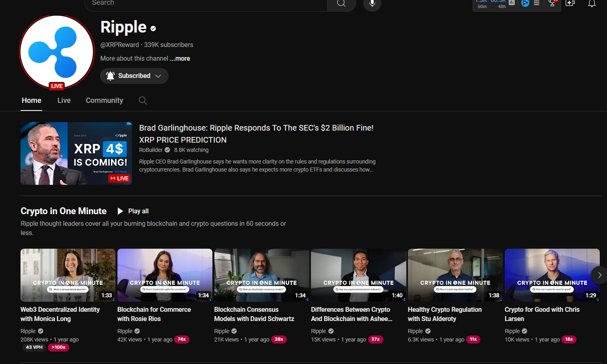Click the >100x vidIQ badge
The image size is (607, 364).
(x=58, y=348)
